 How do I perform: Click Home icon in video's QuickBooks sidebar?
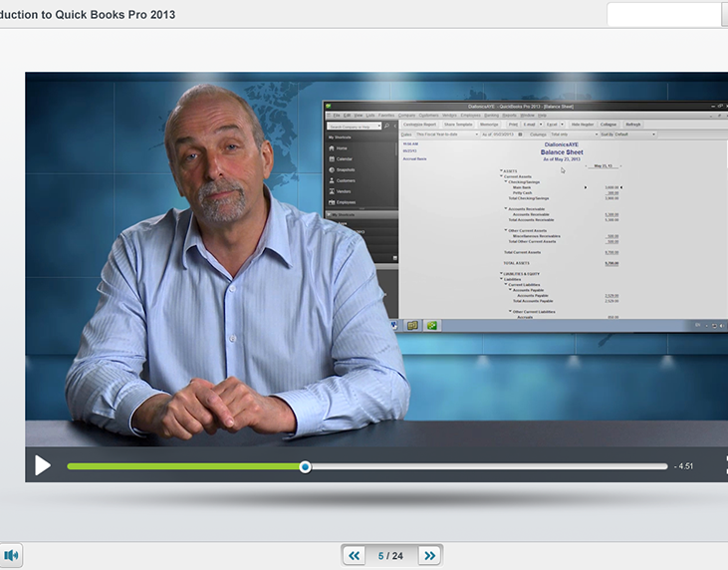tap(332, 148)
